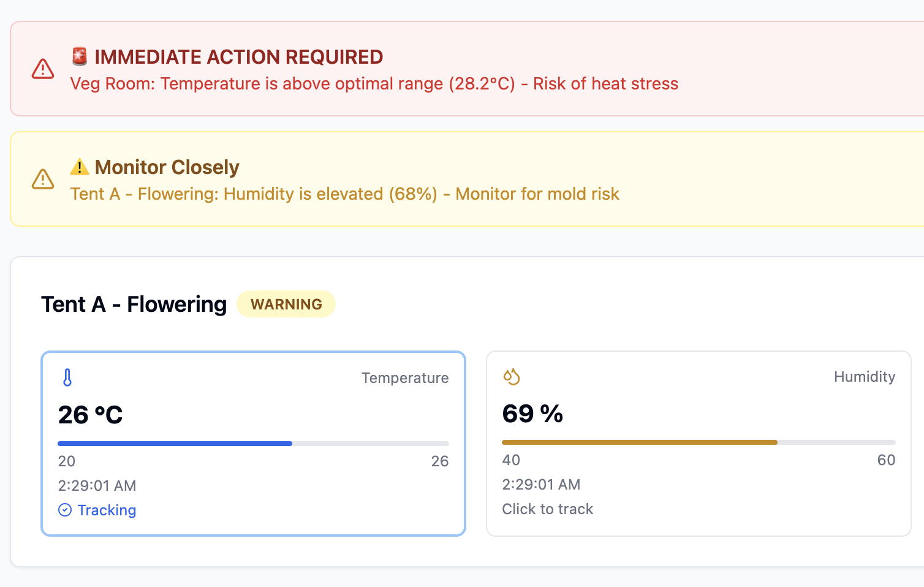Select the Humidity label text
The image size is (924, 587).
(865, 377)
